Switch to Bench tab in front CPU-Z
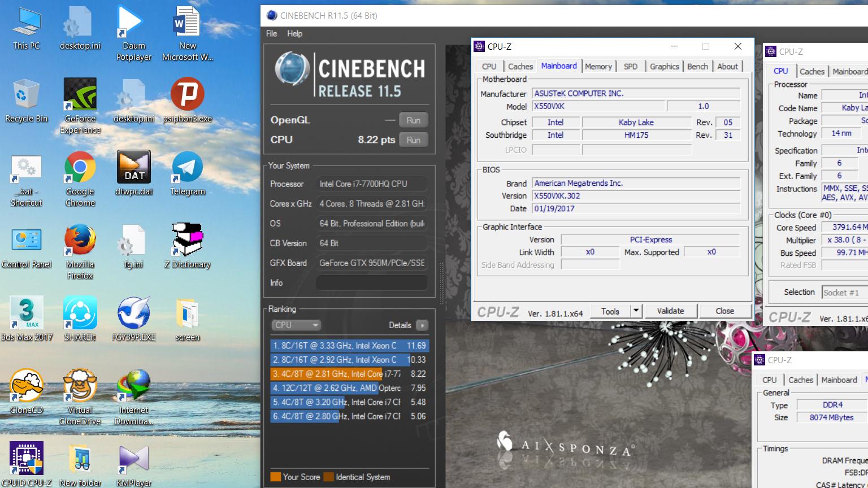Image resolution: width=868 pixels, height=488 pixels. coord(697,66)
